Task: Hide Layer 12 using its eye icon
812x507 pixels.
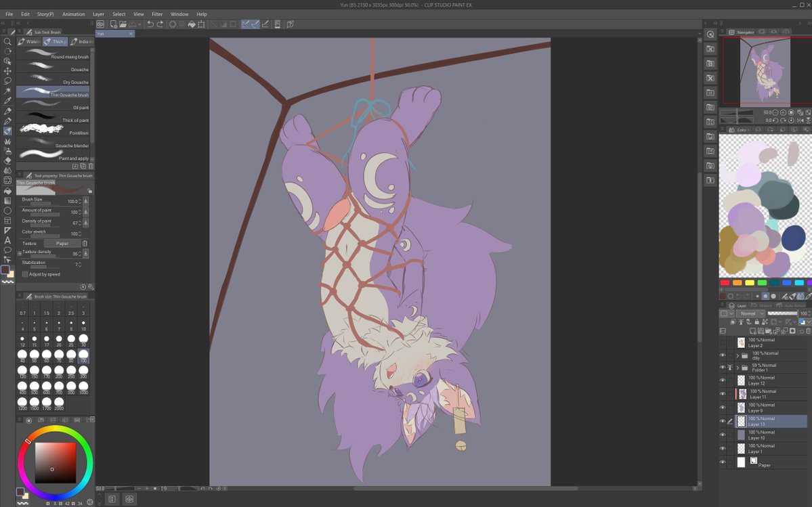Action: [x=723, y=380]
